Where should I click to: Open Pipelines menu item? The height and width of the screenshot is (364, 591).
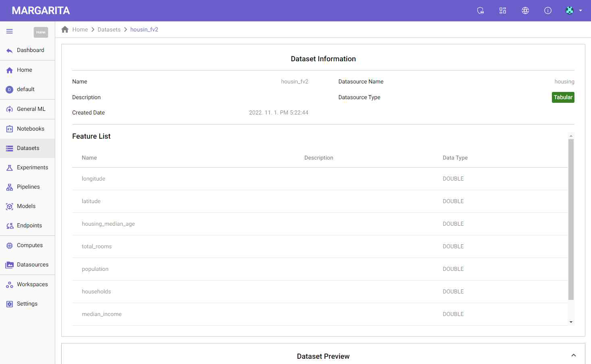pyautogui.click(x=27, y=187)
